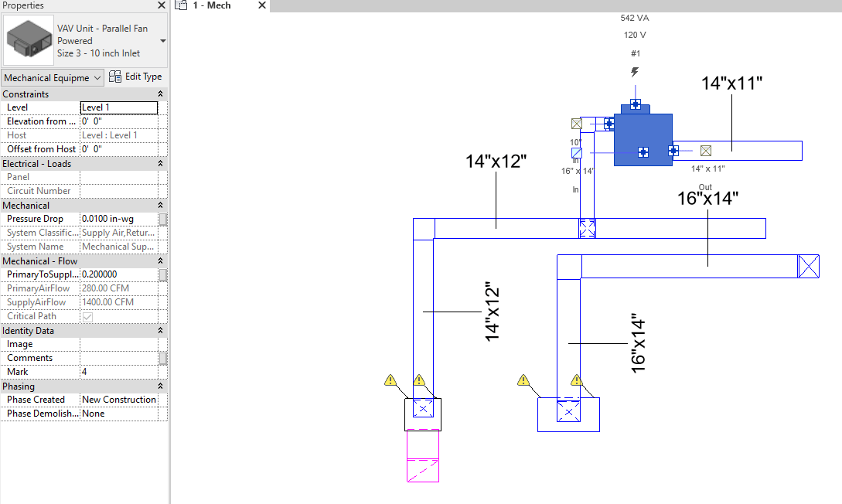Viewport: 842px width, 504px height.
Task: Click the move grip icon at VAV unit center
Action: coord(643,152)
